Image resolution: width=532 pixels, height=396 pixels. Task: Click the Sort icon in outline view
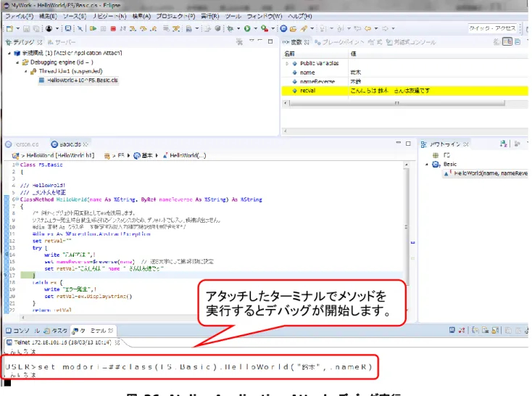[x=504, y=144]
